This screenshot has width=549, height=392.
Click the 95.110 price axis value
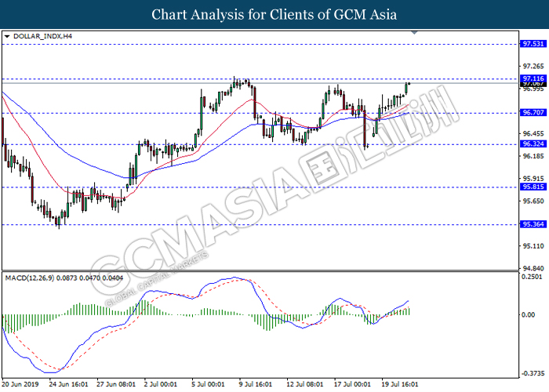(533, 246)
